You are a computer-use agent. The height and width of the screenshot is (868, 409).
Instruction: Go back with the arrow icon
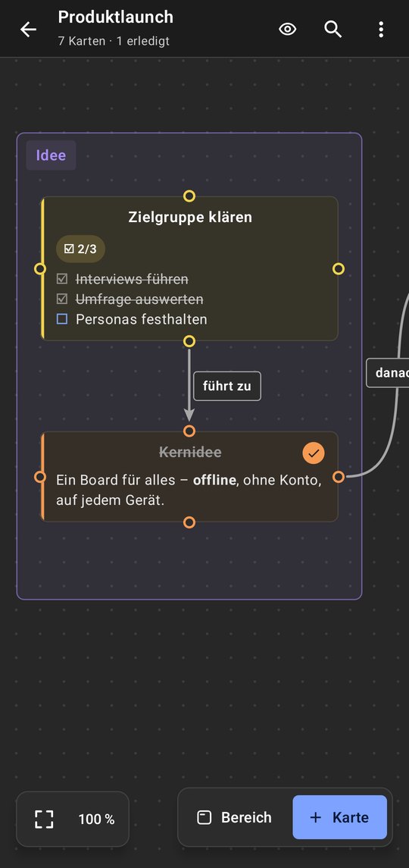pos(28,30)
